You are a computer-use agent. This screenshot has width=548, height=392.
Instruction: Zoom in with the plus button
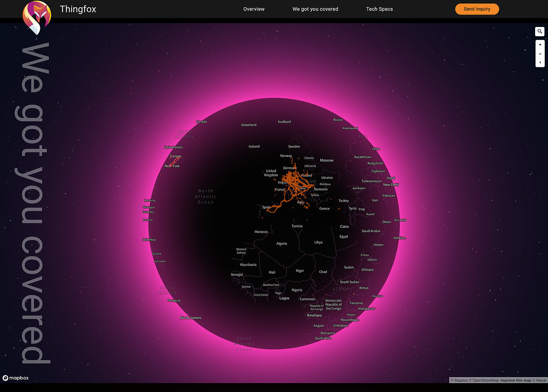540,45
